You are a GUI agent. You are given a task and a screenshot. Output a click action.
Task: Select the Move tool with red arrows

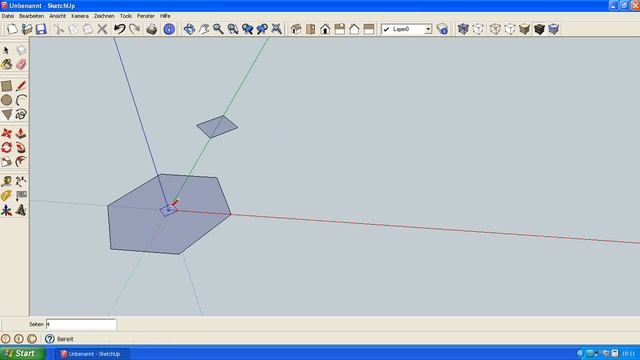tap(6, 133)
